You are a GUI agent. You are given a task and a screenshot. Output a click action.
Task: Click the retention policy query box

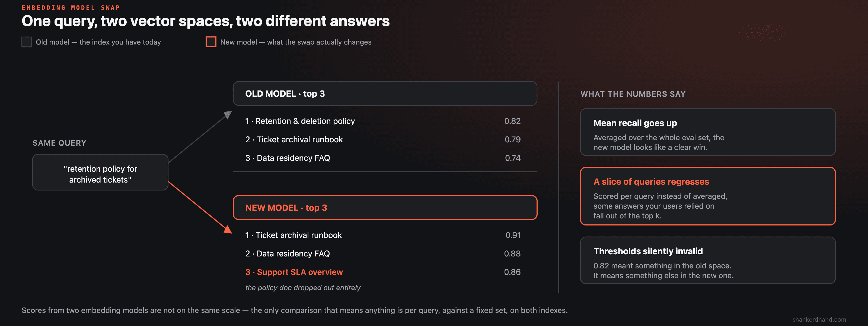click(x=100, y=173)
